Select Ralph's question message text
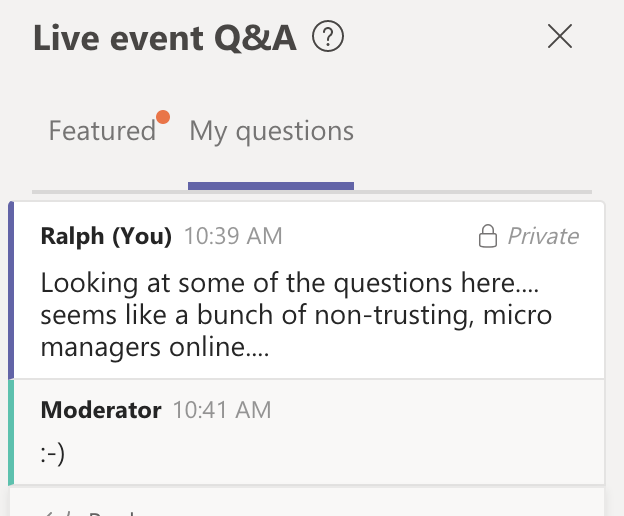This screenshot has width=624, height=516. [296, 314]
